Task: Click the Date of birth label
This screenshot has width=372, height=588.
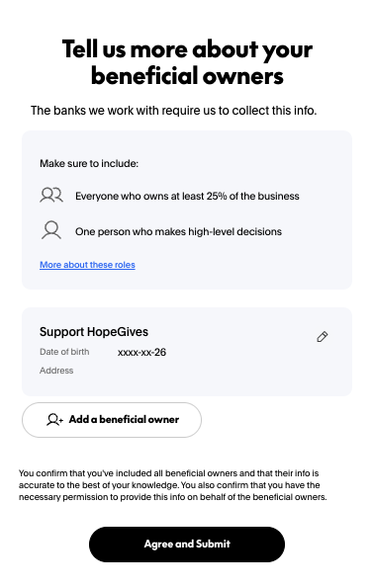Action: click(x=64, y=352)
